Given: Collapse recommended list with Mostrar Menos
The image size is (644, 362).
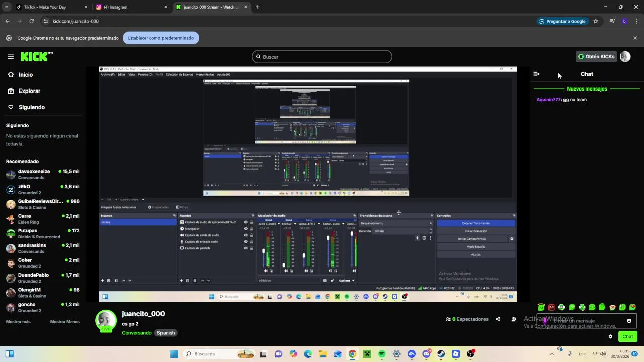Looking at the screenshot, I should pos(65,322).
